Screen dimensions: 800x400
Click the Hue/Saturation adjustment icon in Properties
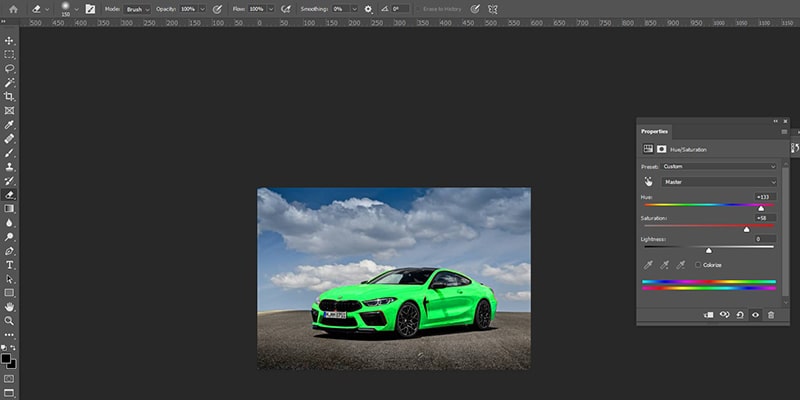click(648, 149)
